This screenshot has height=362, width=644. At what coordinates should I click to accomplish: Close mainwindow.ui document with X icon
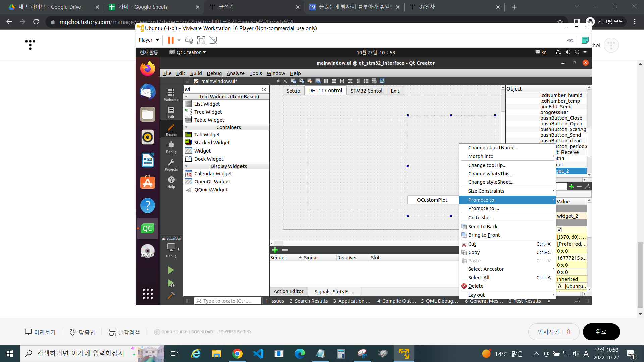pyautogui.click(x=285, y=81)
